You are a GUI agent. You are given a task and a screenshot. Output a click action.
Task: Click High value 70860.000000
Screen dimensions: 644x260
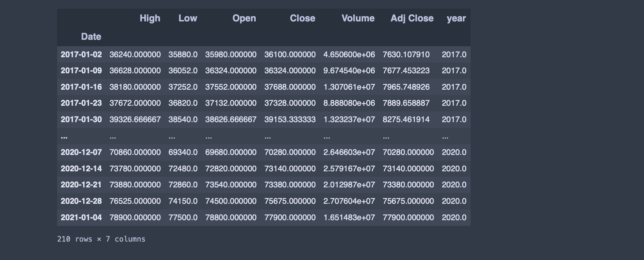pyautogui.click(x=135, y=152)
